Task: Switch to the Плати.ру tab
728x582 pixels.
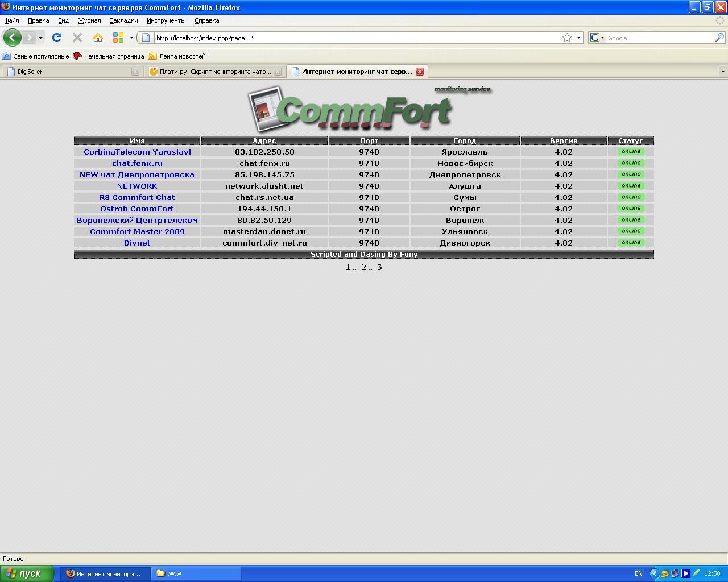Action: coord(215,72)
